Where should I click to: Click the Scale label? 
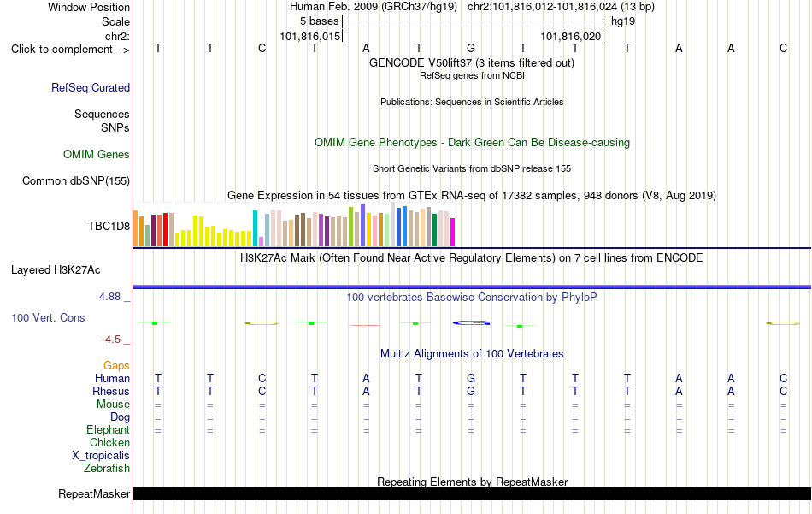(116, 21)
